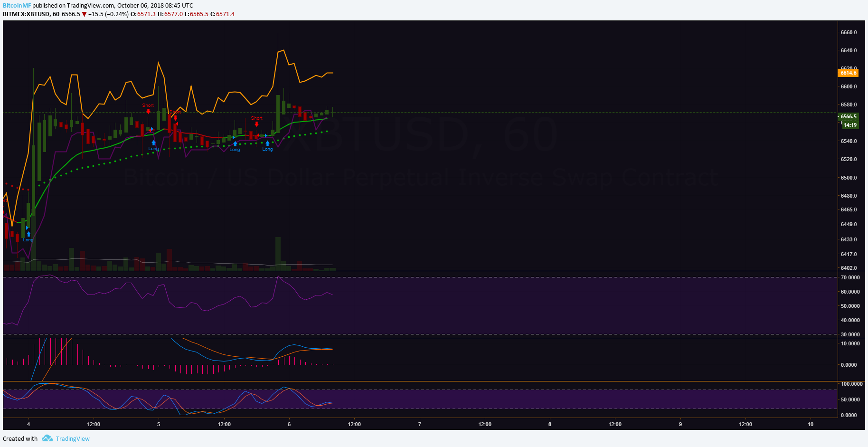The height and width of the screenshot is (447, 868).
Task: Click the date 9 time axis label
Action: (x=680, y=424)
